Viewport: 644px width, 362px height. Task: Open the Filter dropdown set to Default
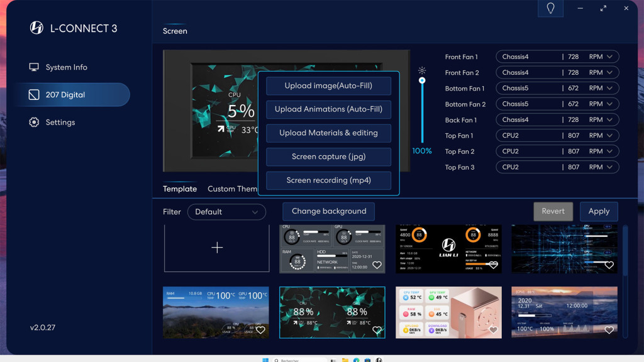coord(226,212)
